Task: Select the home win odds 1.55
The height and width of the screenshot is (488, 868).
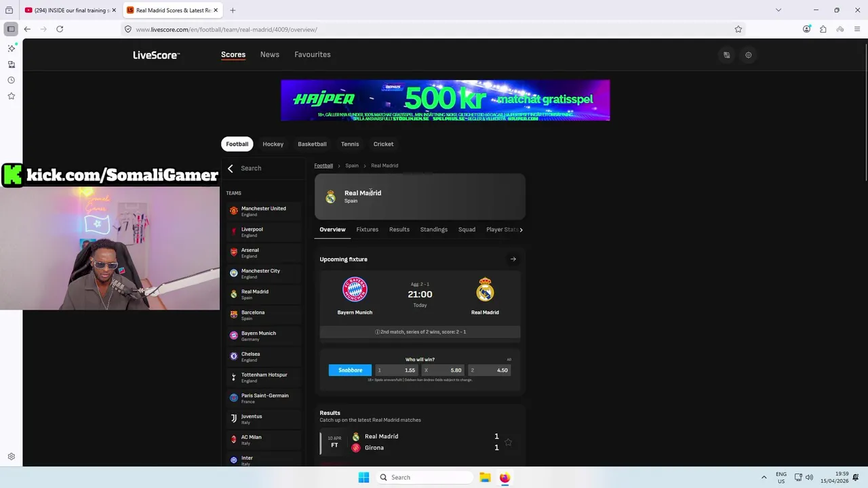Action: click(x=396, y=370)
